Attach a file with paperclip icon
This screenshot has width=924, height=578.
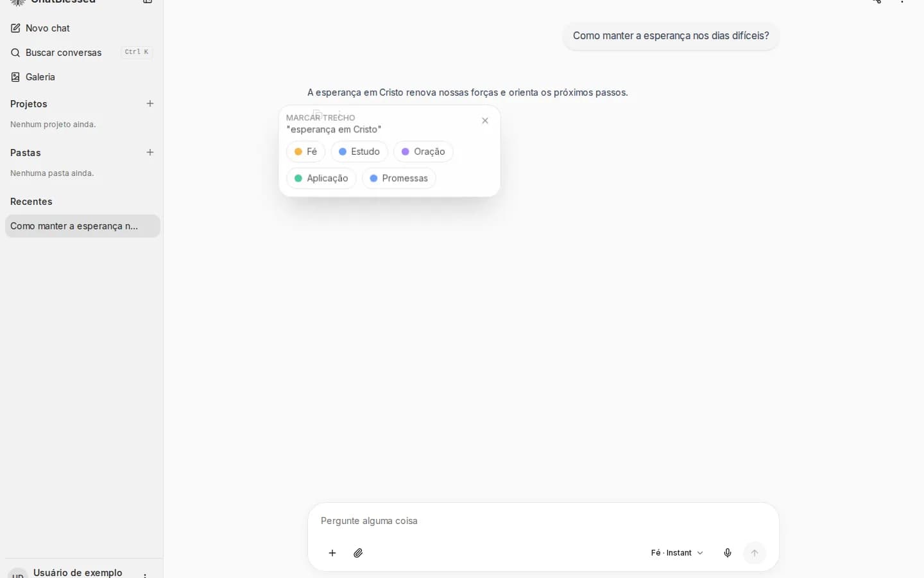tap(359, 553)
